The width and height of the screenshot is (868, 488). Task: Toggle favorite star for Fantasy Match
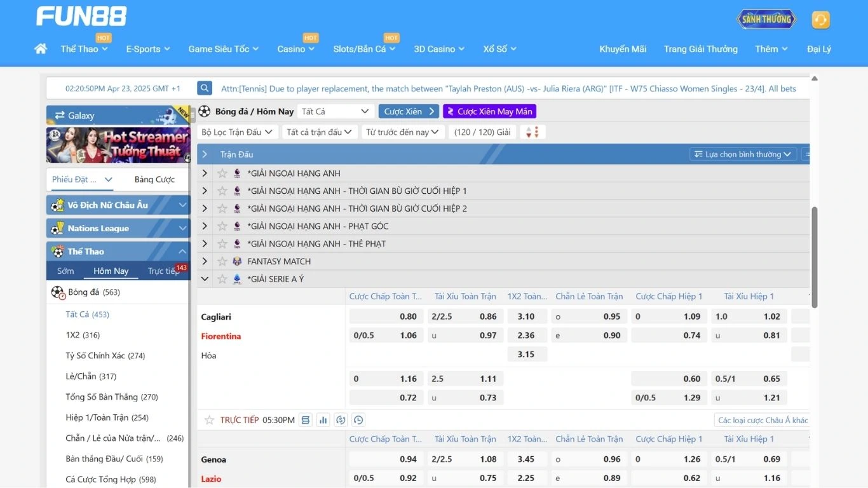222,261
